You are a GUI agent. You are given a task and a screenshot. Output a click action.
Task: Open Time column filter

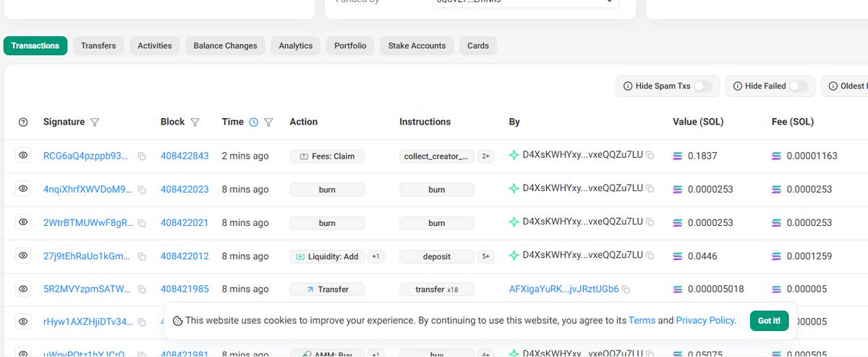click(268, 122)
